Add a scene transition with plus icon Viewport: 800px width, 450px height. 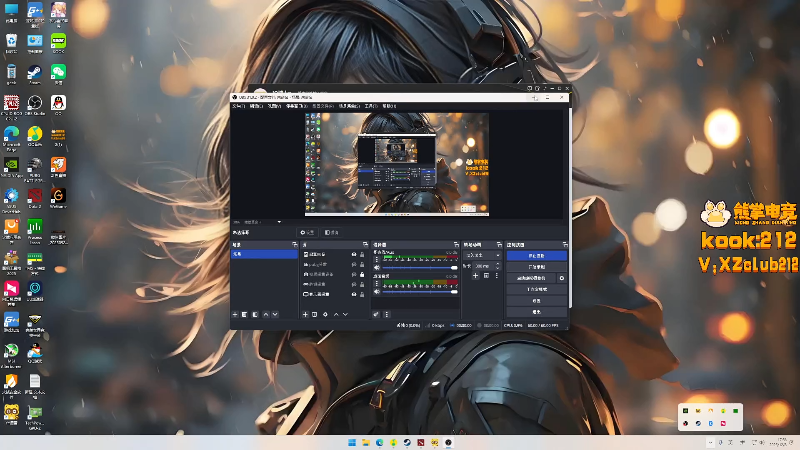(x=475, y=276)
